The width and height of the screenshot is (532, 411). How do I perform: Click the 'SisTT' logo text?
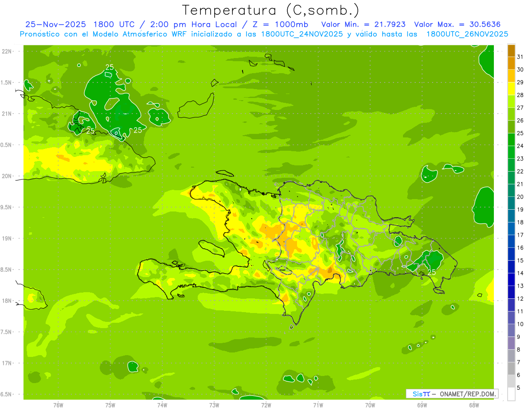[421, 394]
